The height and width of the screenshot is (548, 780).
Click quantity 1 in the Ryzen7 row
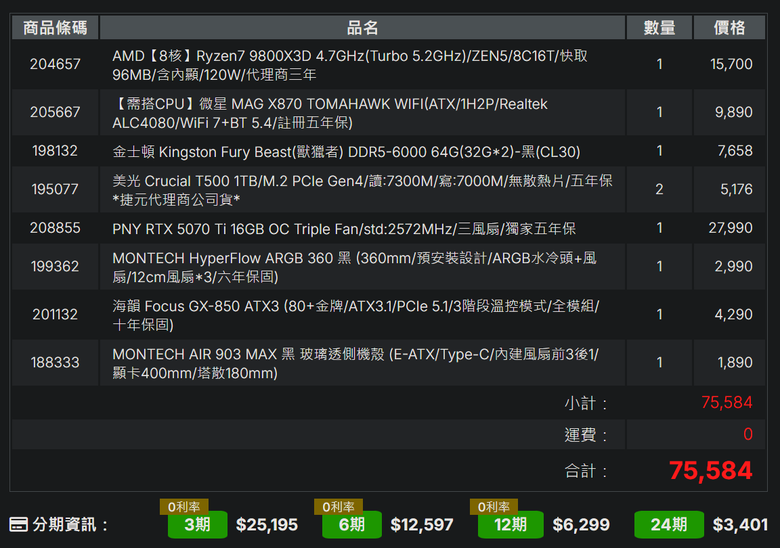point(659,64)
